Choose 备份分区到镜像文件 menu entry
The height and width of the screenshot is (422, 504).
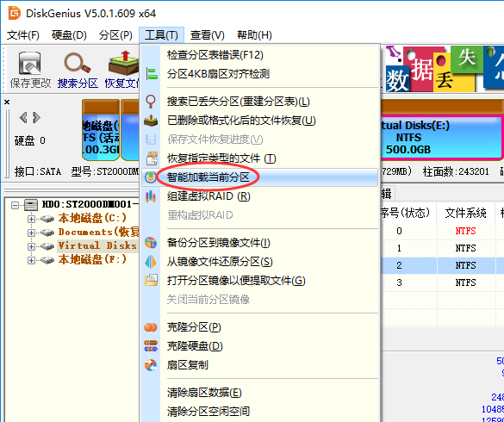pyautogui.click(x=259, y=243)
